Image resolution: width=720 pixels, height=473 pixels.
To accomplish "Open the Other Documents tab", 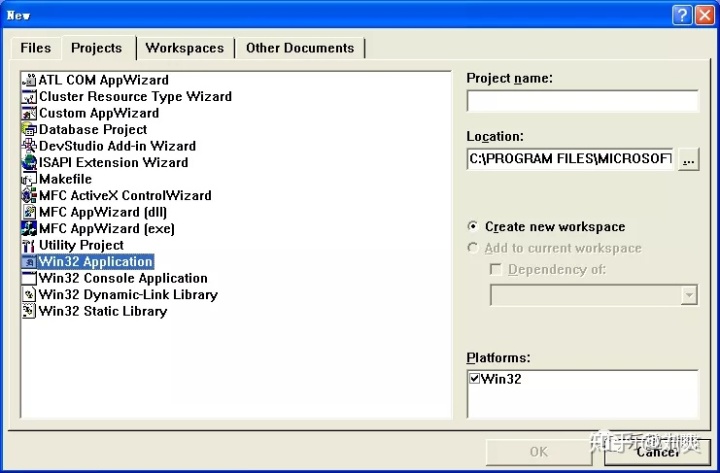I will pos(300,48).
